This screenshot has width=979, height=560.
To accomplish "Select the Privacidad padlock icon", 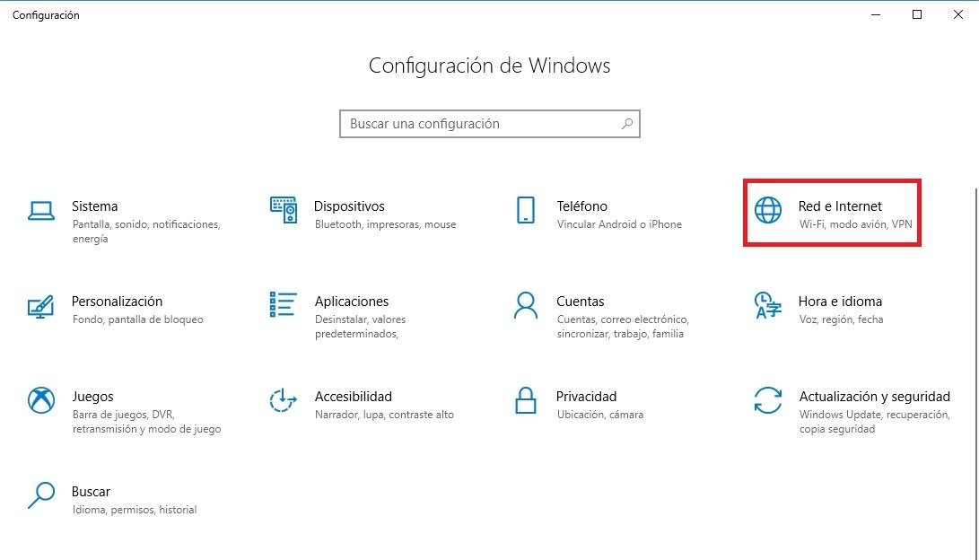I will click(x=526, y=400).
